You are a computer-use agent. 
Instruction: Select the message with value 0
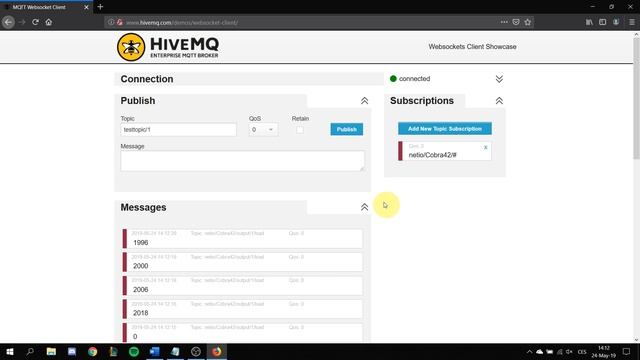(242, 332)
